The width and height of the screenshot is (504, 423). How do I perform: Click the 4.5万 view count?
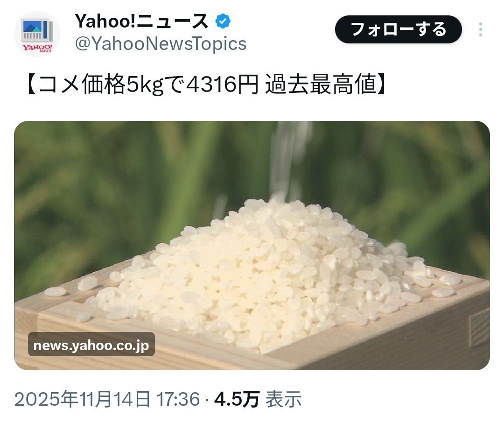[237, 399]
